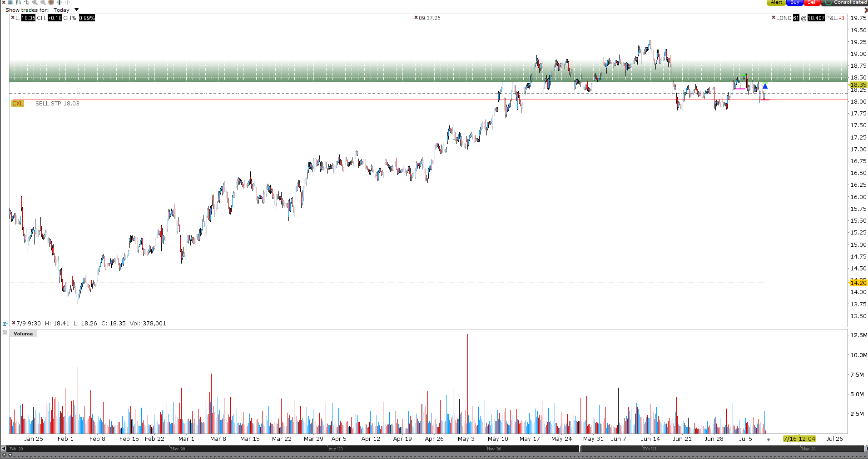
Task: Click the 7/16 12:04 time marker
Action: [799, 439]
